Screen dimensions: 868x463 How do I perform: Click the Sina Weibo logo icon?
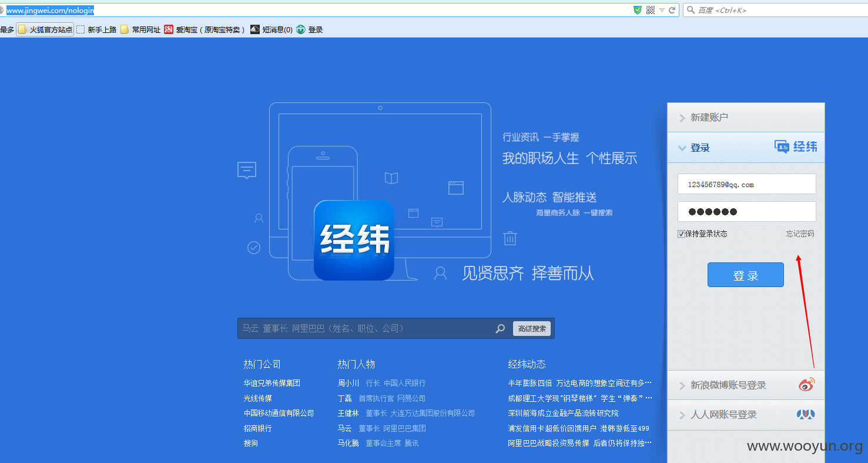[x=807, y=385]
